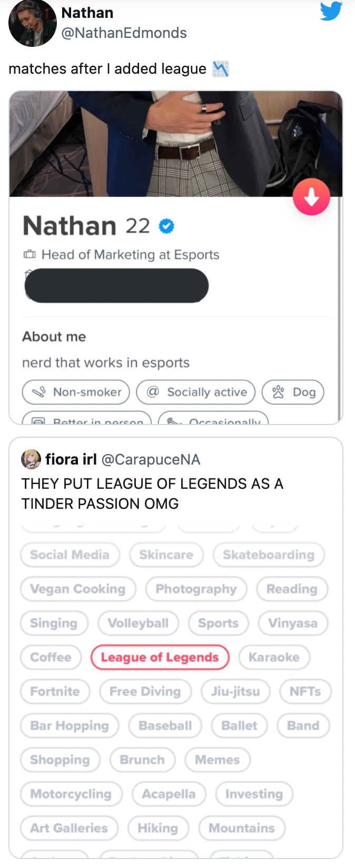355x868 pixels.
Task: Click the quoted tweet text
Action: coord(152,494)
